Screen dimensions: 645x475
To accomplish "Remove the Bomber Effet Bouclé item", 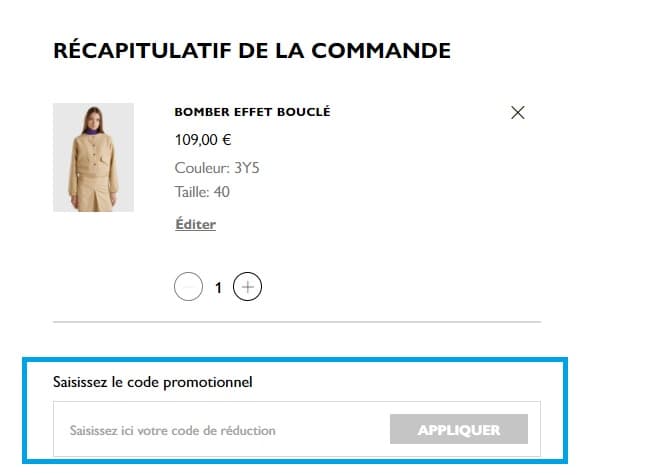I will [517, 113].
